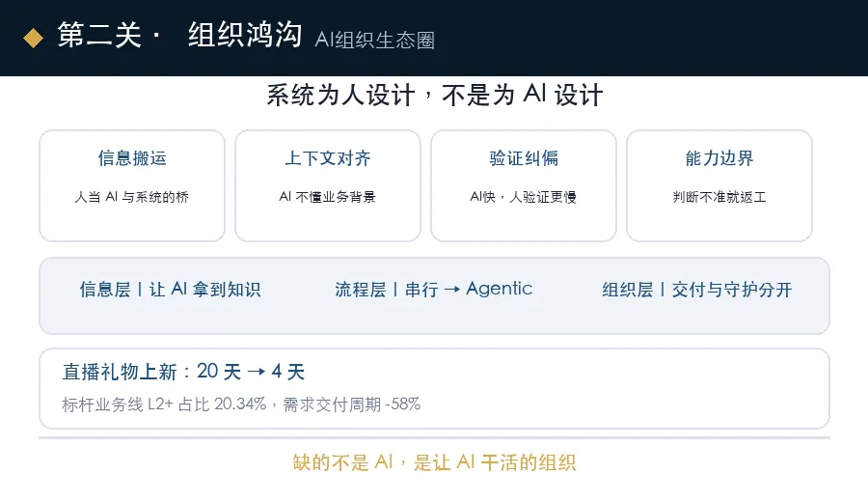This screenshot has width=868, height=502.
Task: Click the title 组织鸿沟
Action: (x=245, y=35)
